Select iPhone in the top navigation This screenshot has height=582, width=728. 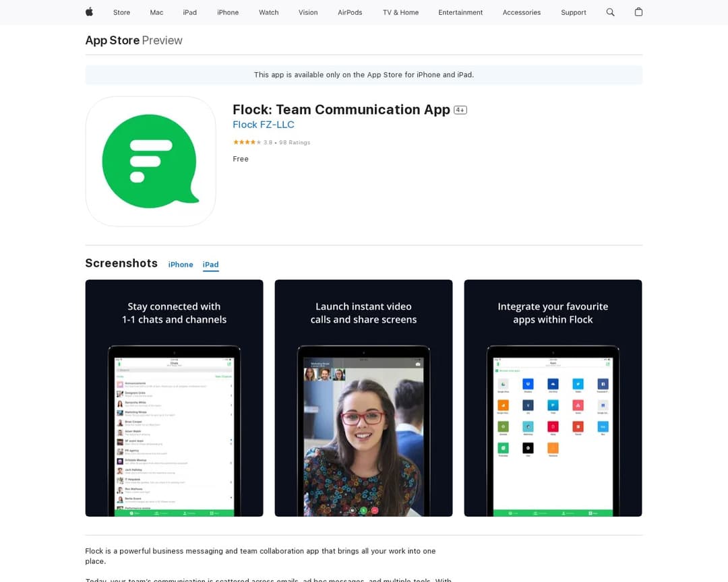click(228, 12)
